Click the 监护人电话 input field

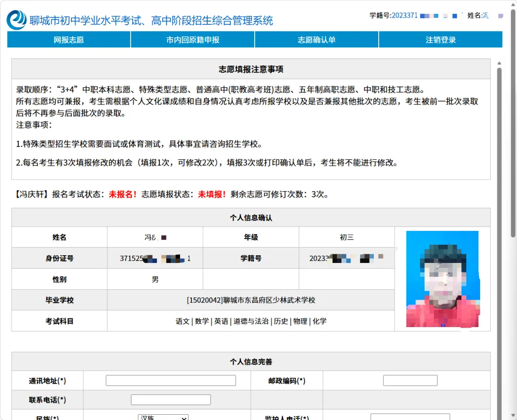coord(410,417)
